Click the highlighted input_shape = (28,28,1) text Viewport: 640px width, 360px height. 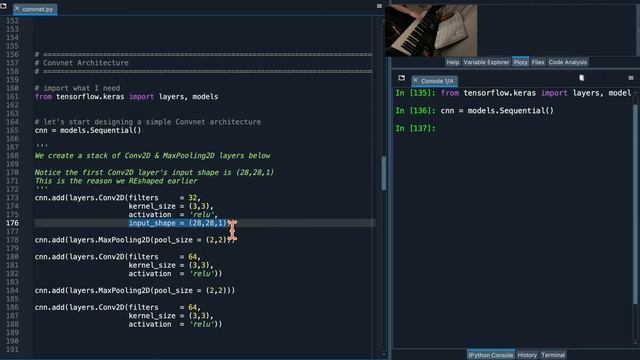[178, 223]
